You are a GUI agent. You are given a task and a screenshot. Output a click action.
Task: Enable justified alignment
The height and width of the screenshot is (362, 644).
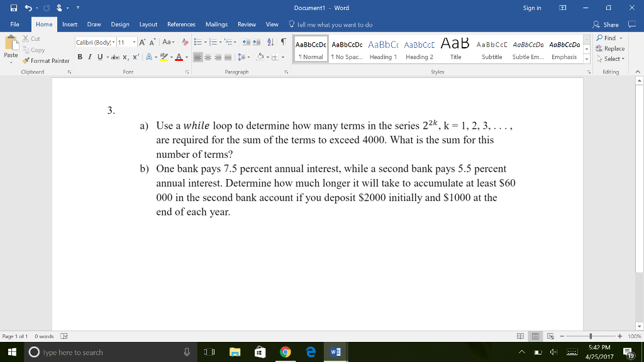point(226,57)
